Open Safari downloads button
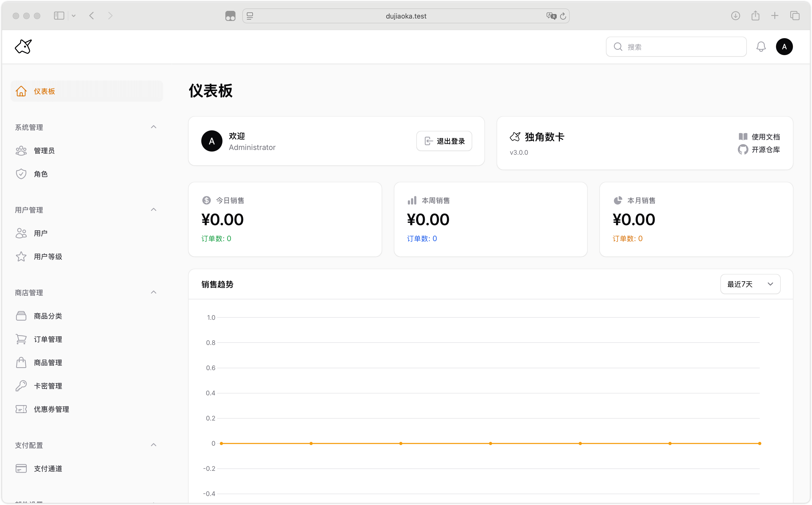The width and height of the screenshot is (812, 505). (735, 16)
